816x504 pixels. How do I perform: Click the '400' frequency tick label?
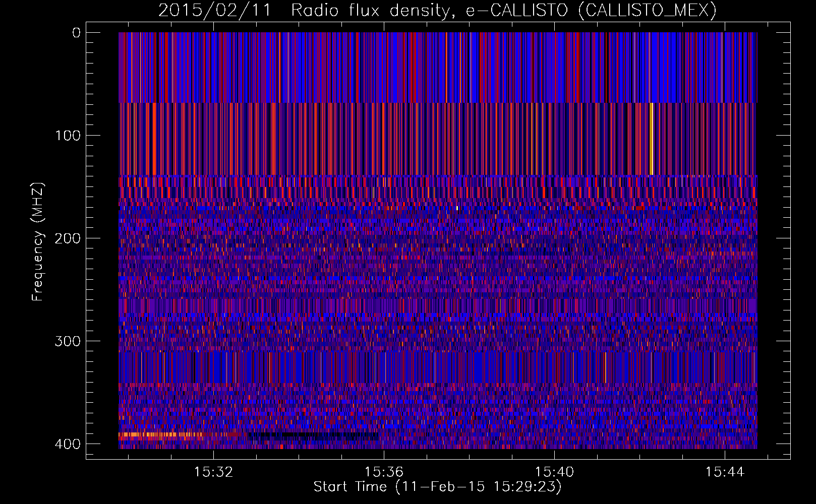coord(68,444)
